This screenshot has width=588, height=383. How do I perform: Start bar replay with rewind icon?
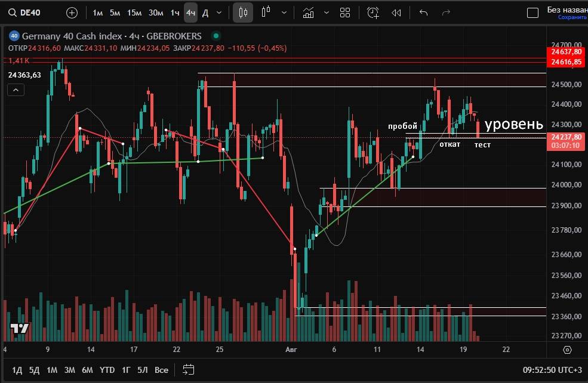396,13
